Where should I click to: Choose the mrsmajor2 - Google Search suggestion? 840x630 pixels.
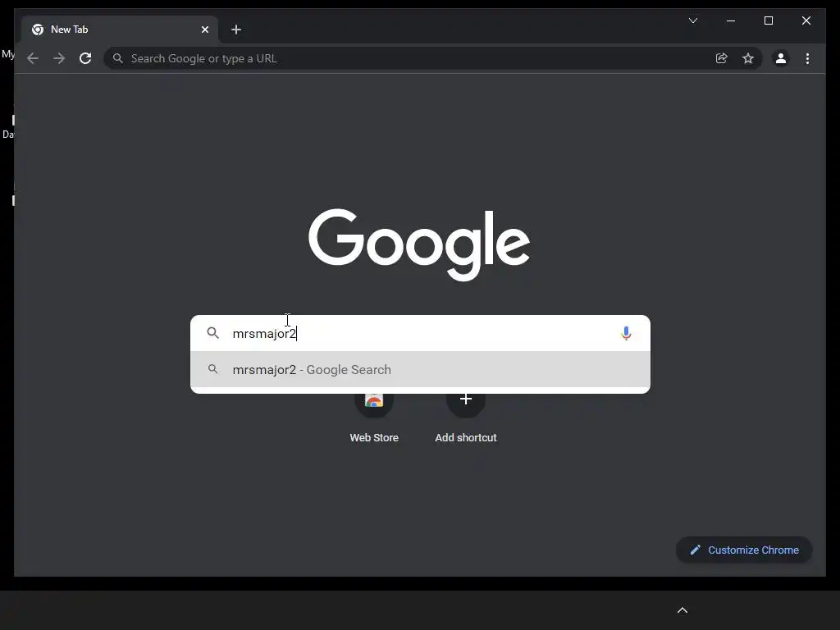point(421,370)
